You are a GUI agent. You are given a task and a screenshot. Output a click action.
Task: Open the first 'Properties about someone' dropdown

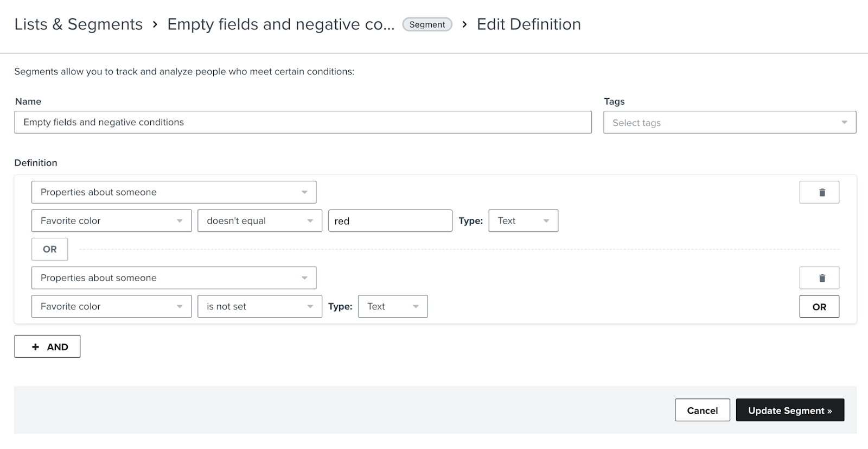click(x=174, y=192)
